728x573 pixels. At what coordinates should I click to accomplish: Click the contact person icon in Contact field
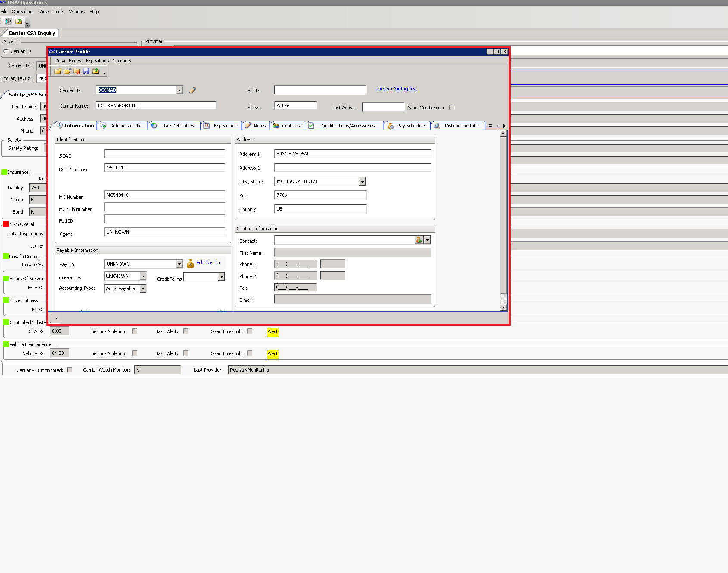point(419,240)
